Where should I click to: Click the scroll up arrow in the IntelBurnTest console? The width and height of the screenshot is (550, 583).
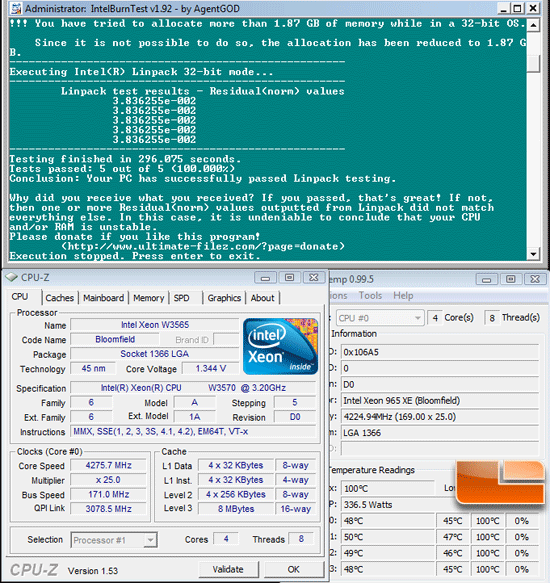click(x=534, y=25)
